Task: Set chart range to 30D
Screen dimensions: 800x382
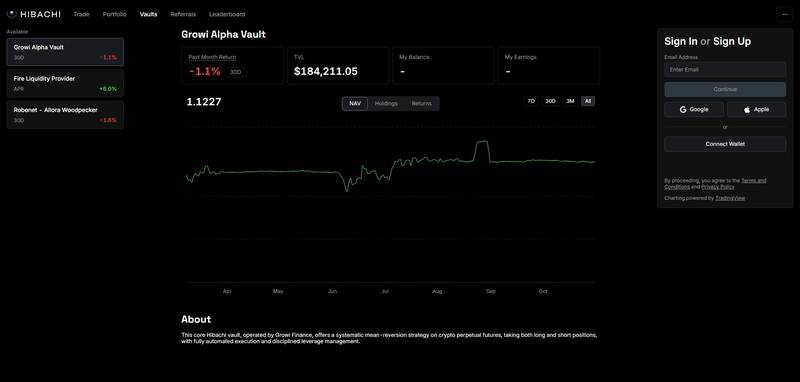Action: [x=550, y=101]
